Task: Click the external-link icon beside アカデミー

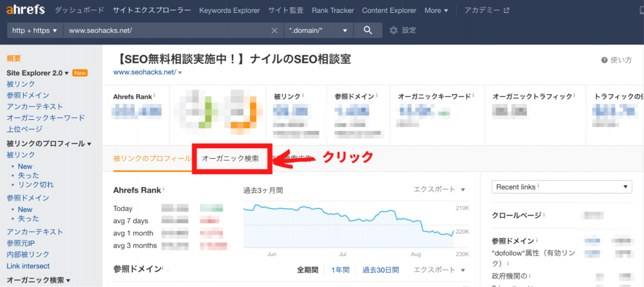Action: (x=506, y=10)
